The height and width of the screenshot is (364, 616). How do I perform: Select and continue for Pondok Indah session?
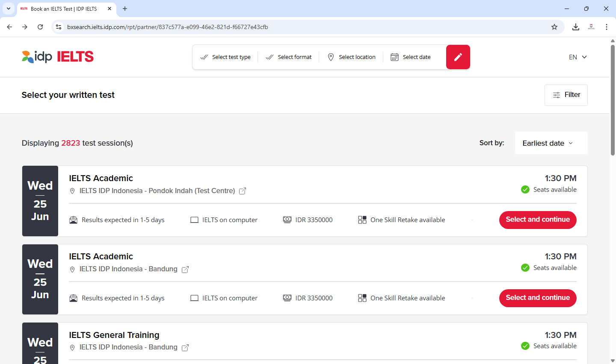pos(538,220)
